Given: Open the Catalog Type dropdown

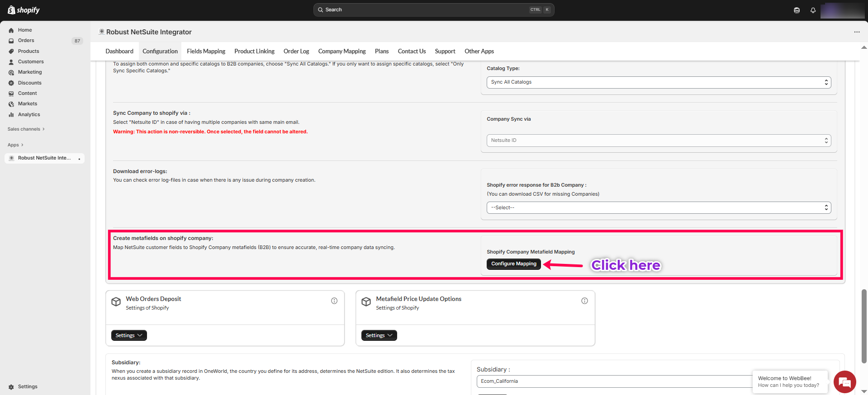Looking at the screenshot, I should tap(658, 82).
